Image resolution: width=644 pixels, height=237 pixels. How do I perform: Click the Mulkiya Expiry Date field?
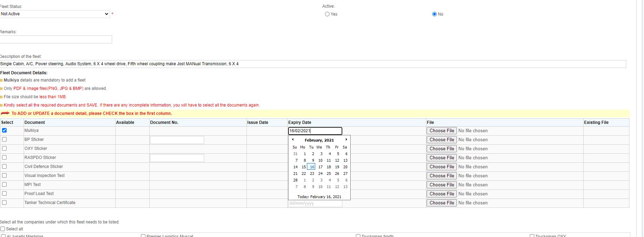pos(315,131)
